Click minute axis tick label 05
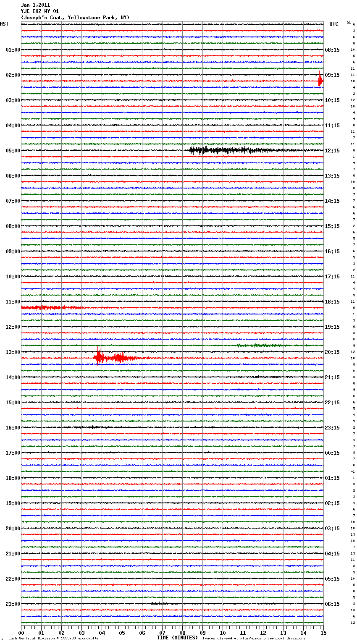 click(x=122, y=633)
